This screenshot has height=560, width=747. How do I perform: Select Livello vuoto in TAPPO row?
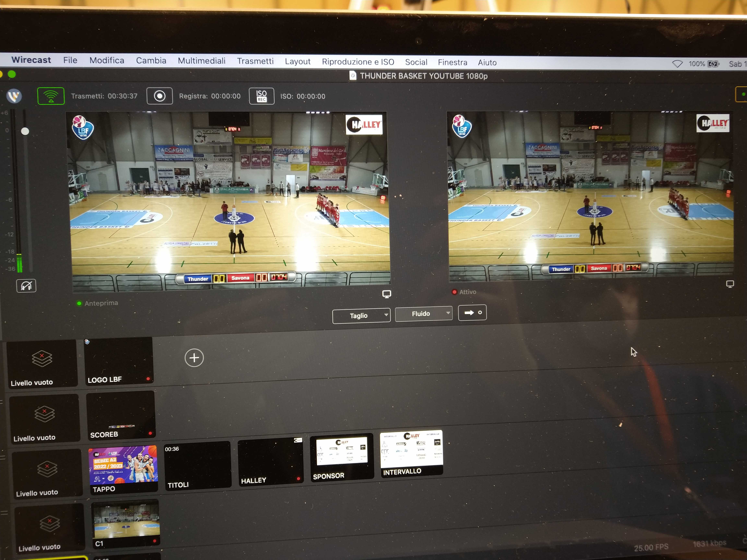coord(47,474)
